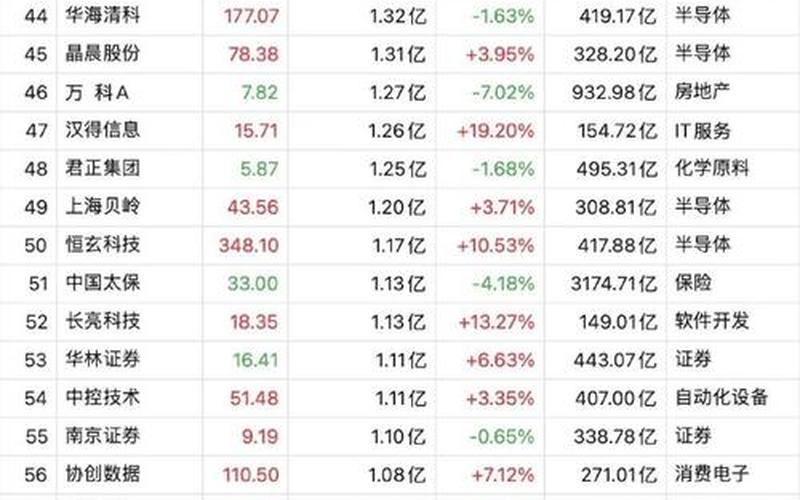800x500 pixels.
Task: Select the +19.20% change value
Action: (x=495, y=130)
